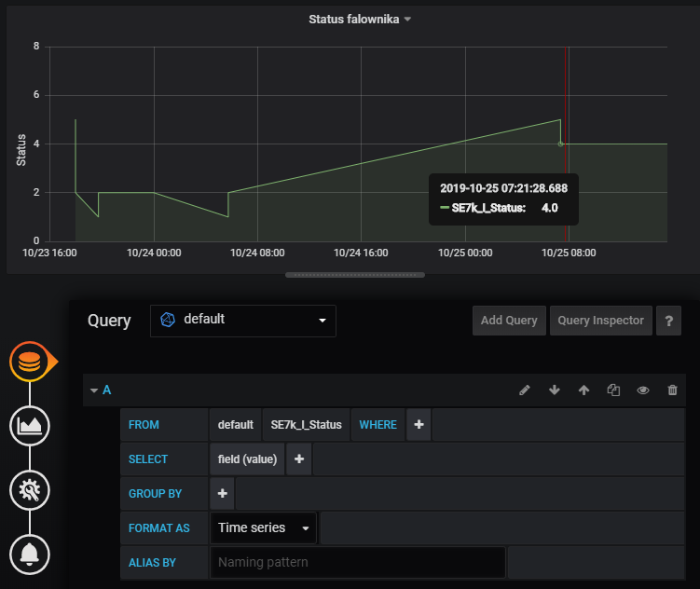Click the SELECT keyword label
700x589 pixels.
click(x=148, y=459)
